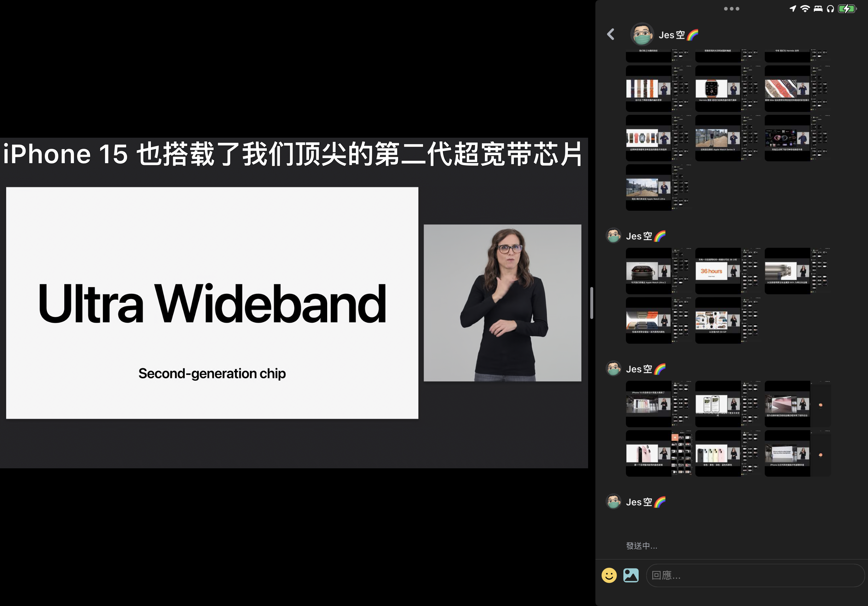Open the iPhone holds its value thumbnail
Viewport: 868px width, 606px height.
pos(797,453)
